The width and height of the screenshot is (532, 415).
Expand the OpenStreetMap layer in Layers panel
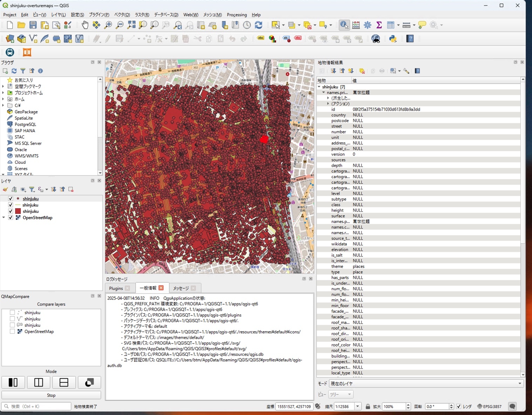point(4,217)
